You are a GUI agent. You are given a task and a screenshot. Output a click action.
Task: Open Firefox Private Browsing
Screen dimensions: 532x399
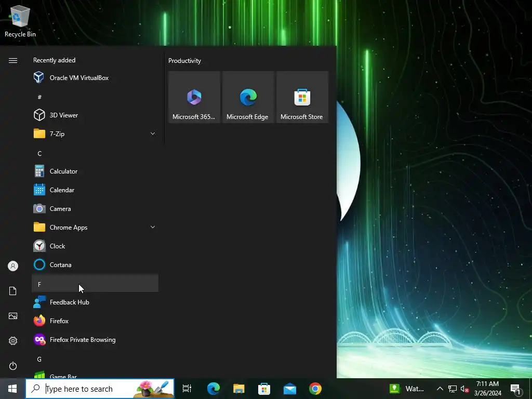95,339
